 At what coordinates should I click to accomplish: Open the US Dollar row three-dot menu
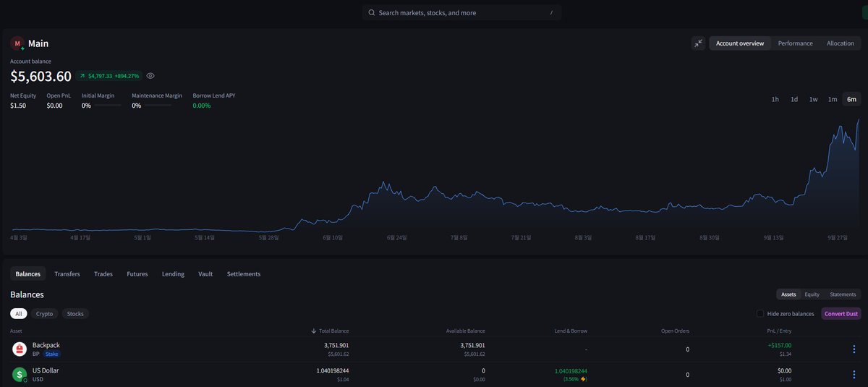coord(854,374)
